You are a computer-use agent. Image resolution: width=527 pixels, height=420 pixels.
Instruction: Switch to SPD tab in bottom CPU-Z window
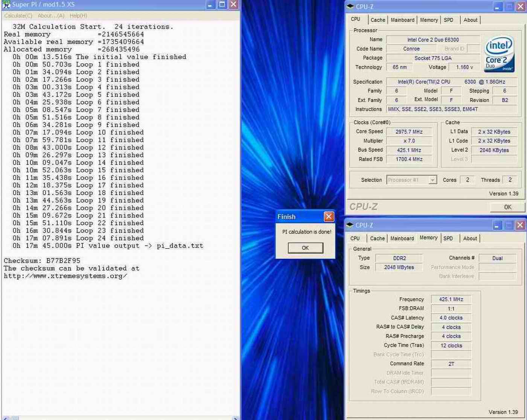click(448, 238)
